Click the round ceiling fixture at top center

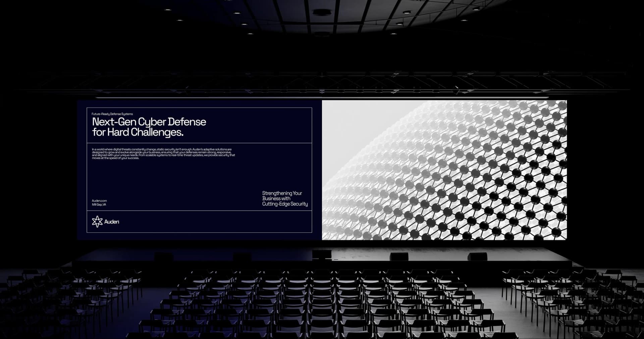tap(321, 12)
